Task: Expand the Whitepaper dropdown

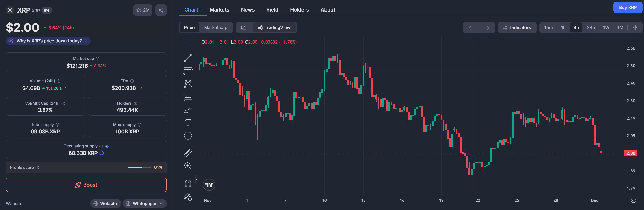Action: click(x=161, y=203)
